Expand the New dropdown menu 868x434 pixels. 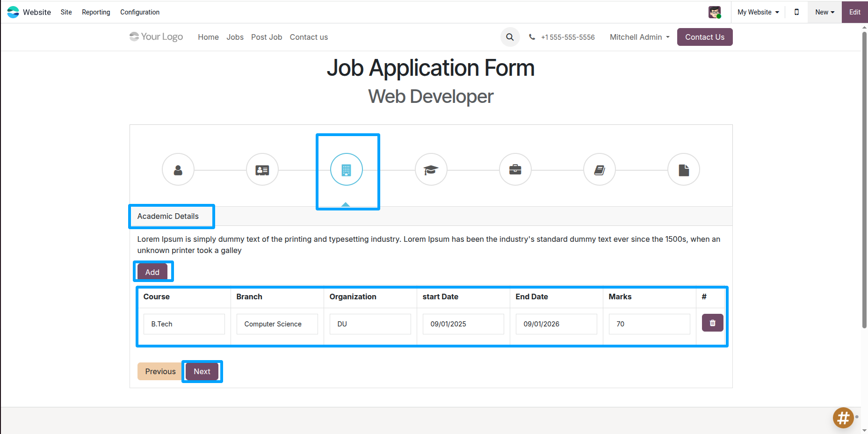point(825,12)
